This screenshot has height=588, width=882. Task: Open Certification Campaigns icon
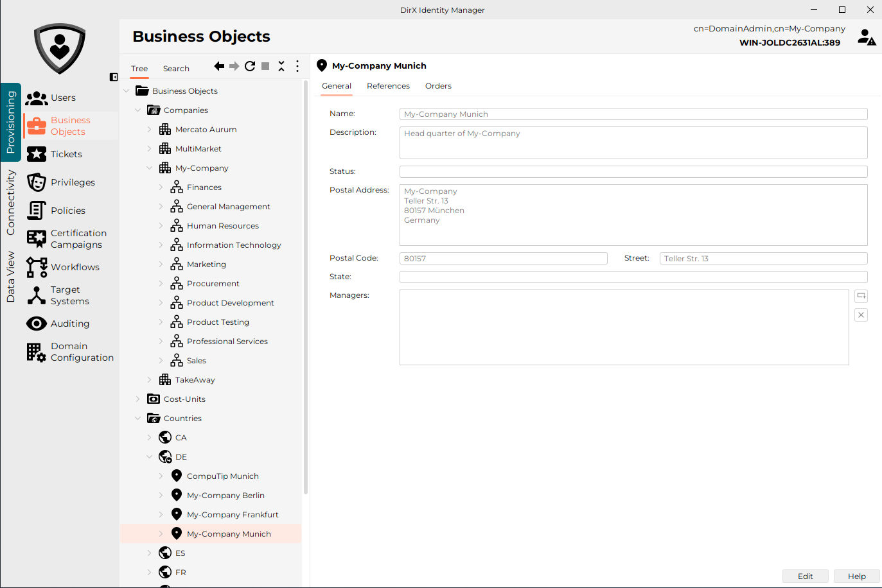(x=37, y=239)
